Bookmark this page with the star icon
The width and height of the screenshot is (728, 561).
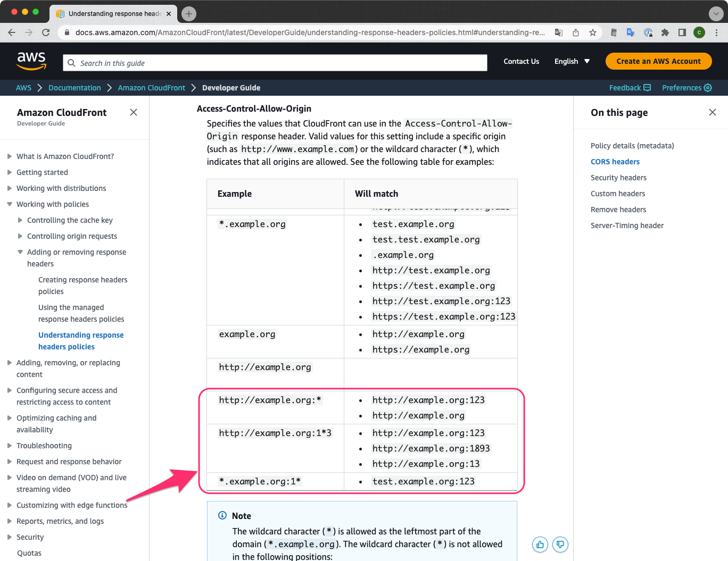[592, 32]
